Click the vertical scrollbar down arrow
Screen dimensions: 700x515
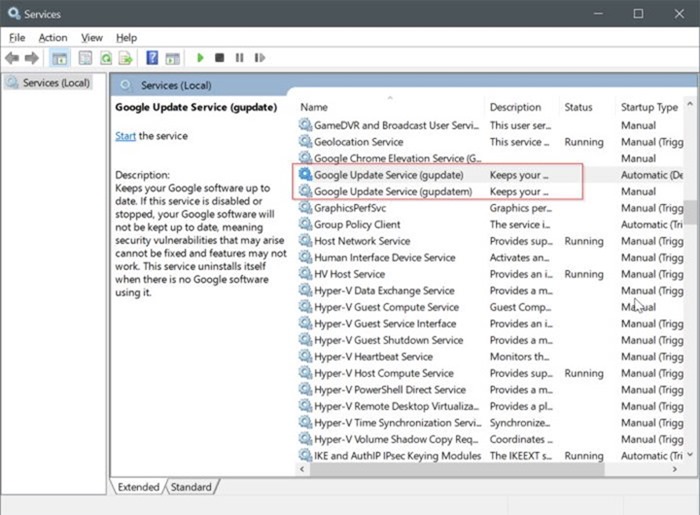(690, 454)
